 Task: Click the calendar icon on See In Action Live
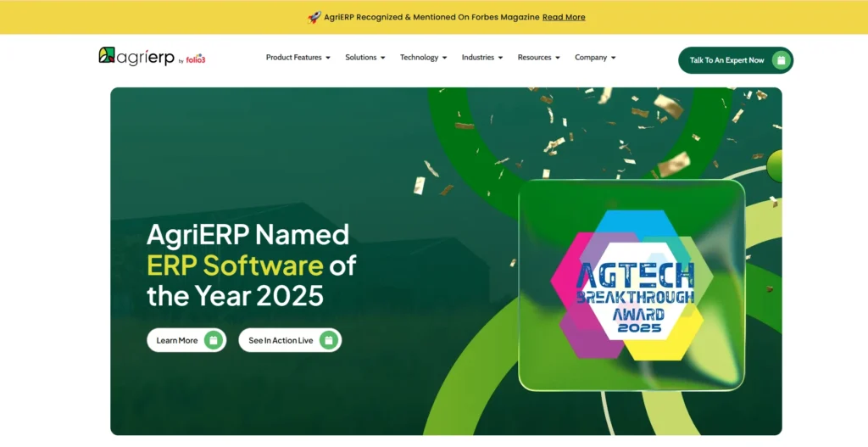tap(329, 340)
